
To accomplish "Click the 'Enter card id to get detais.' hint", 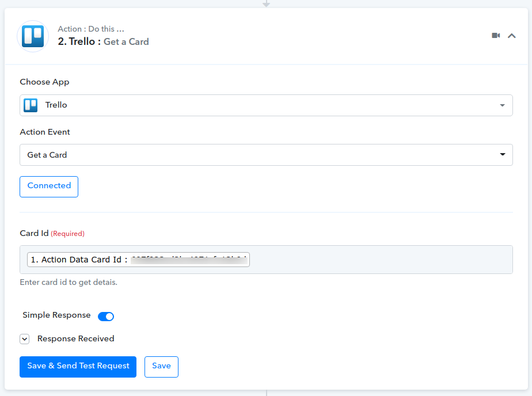I will (69, 283).
